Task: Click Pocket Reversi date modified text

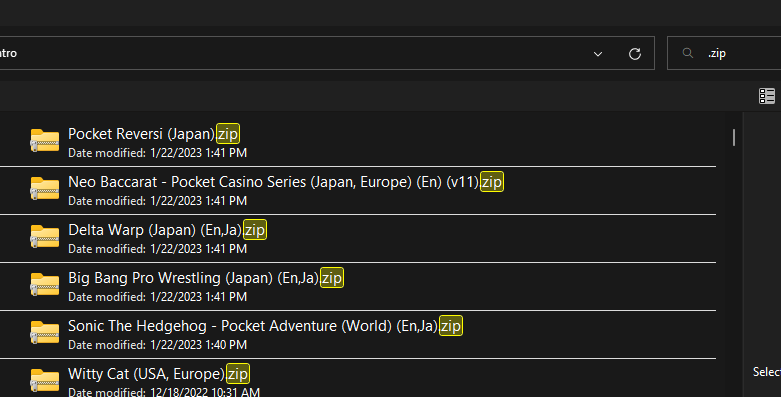Action: point(157,153)
